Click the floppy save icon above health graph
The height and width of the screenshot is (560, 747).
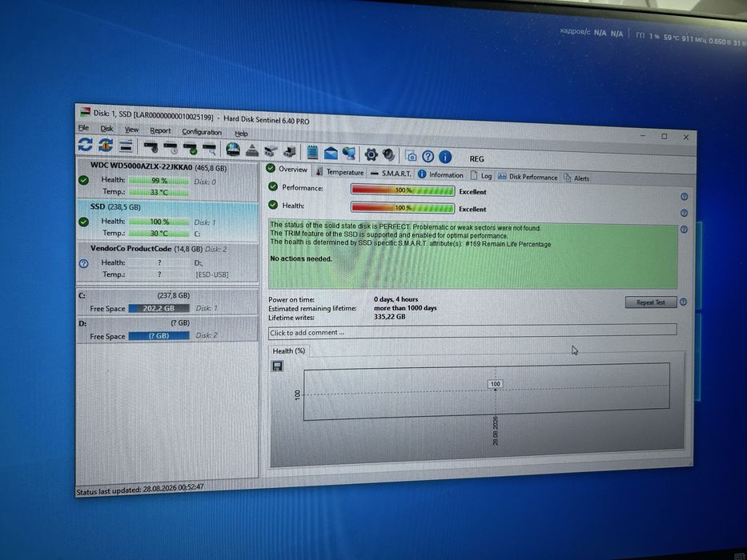tap(277, 366)
